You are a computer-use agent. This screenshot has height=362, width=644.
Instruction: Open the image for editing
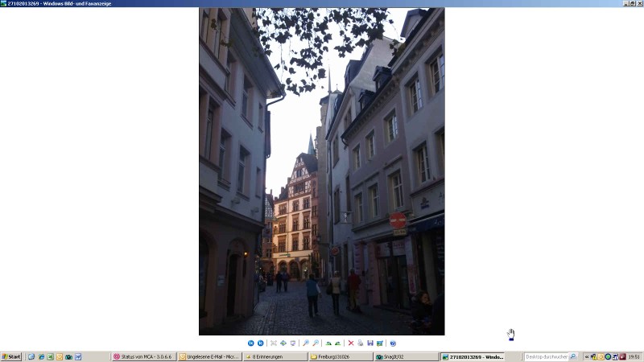380,343
